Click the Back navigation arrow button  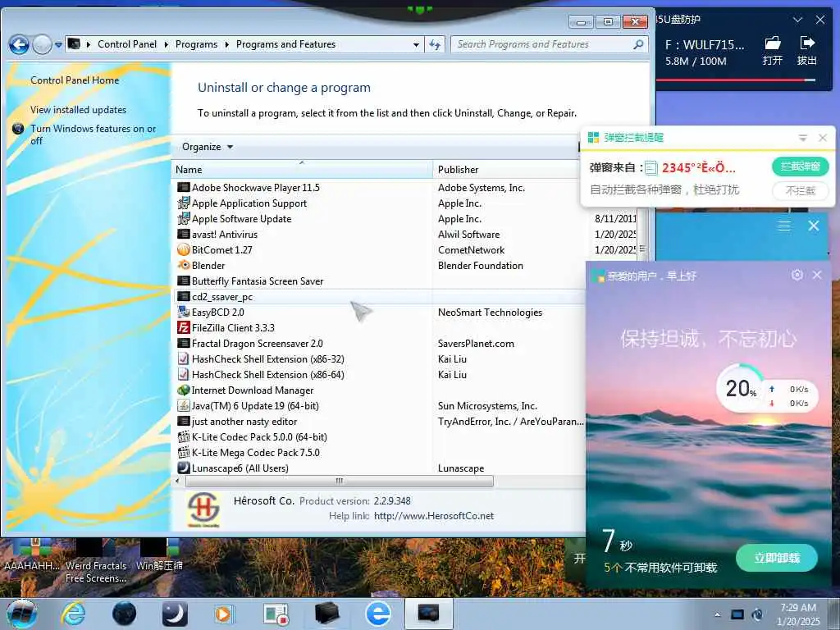point(20,44)
